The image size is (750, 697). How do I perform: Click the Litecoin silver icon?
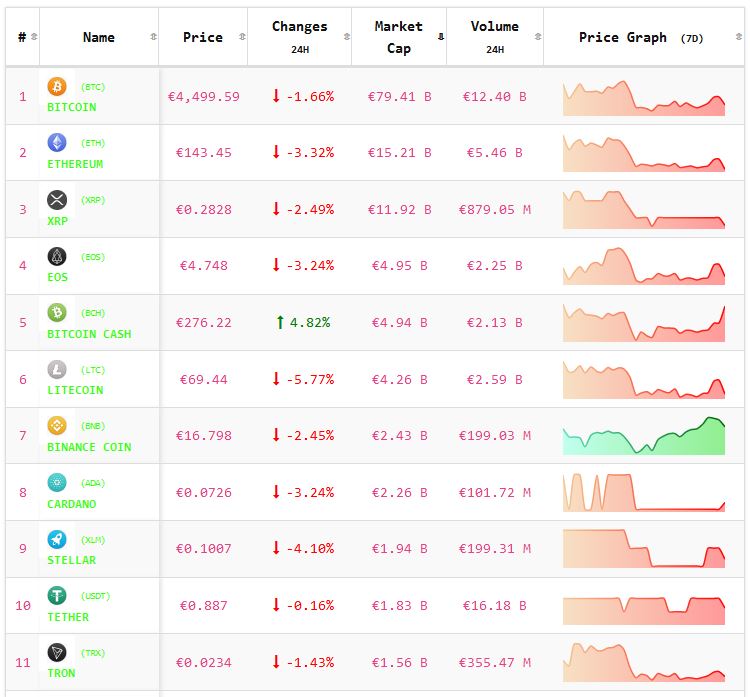coord(57,370)
